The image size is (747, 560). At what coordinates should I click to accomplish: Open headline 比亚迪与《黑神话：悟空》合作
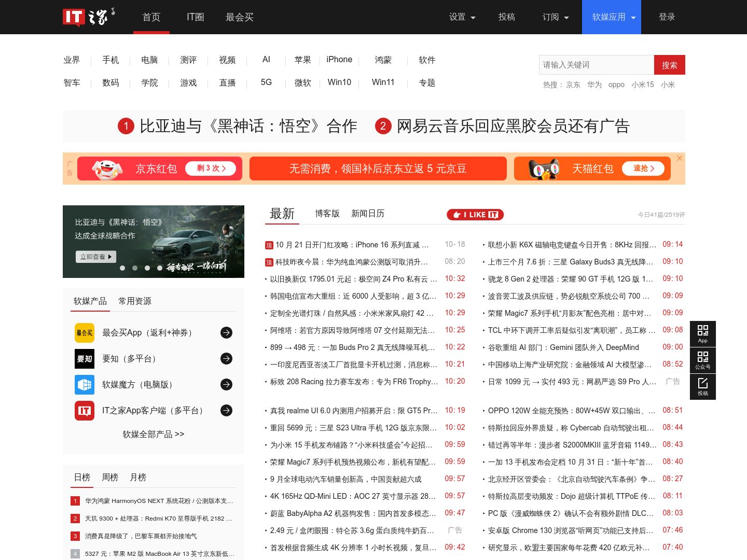tap(248, 126)
